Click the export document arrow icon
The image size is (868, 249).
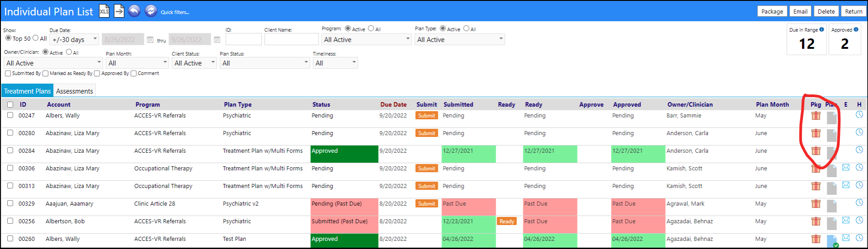119,11
